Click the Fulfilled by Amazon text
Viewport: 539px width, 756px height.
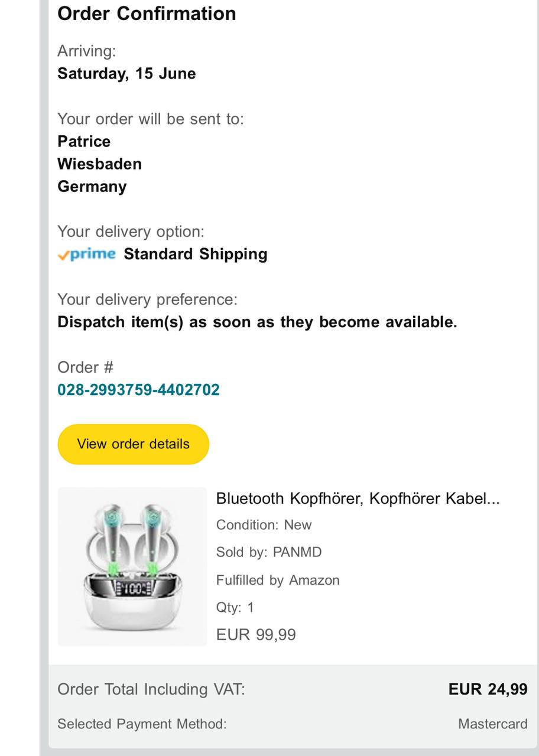(x=278, y=580)
